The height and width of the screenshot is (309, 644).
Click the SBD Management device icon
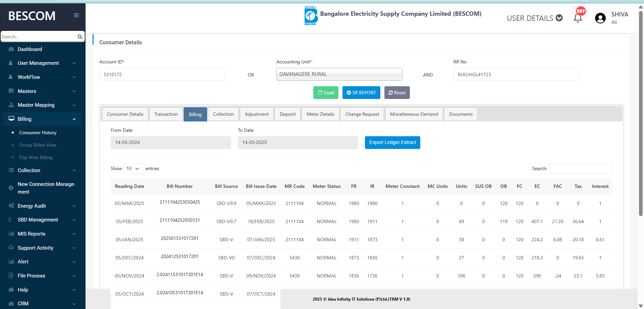(10, 220)
